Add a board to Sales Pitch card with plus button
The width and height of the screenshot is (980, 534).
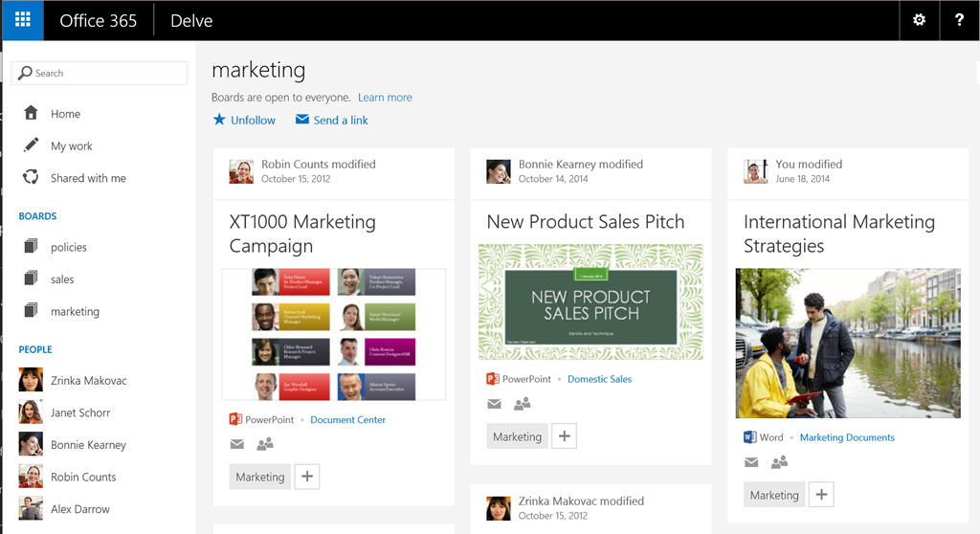[564, 435]
